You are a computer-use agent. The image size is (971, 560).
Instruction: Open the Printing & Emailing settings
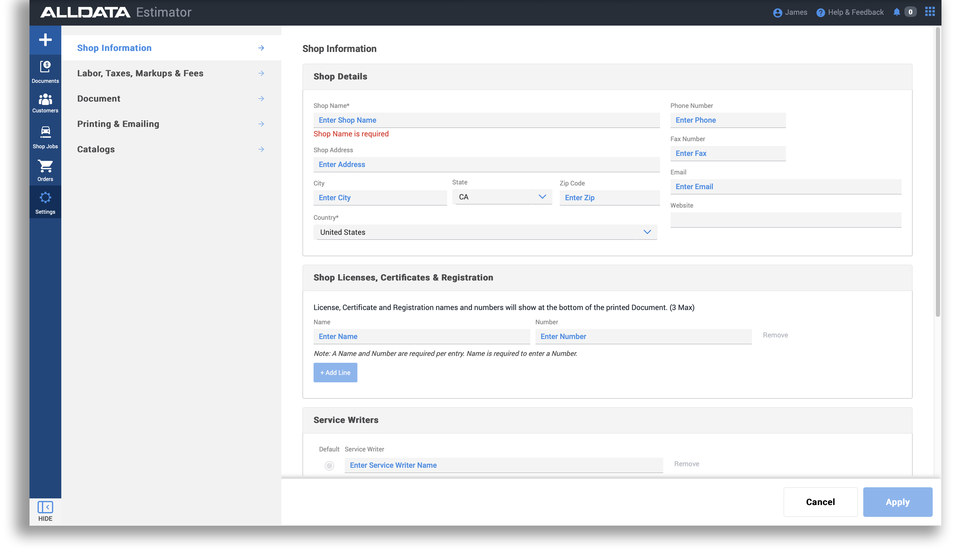point(171,124)
